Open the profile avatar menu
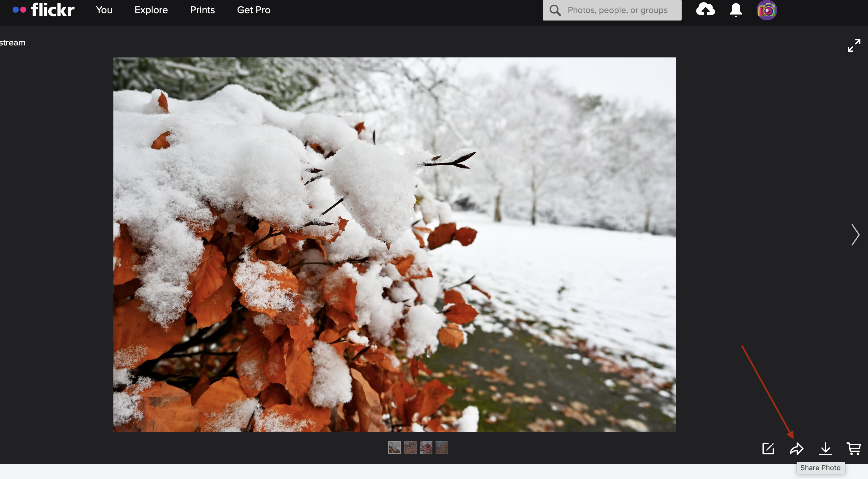Image resolution: width=868 pixels, height=479 pixels. tap(767, 10)
